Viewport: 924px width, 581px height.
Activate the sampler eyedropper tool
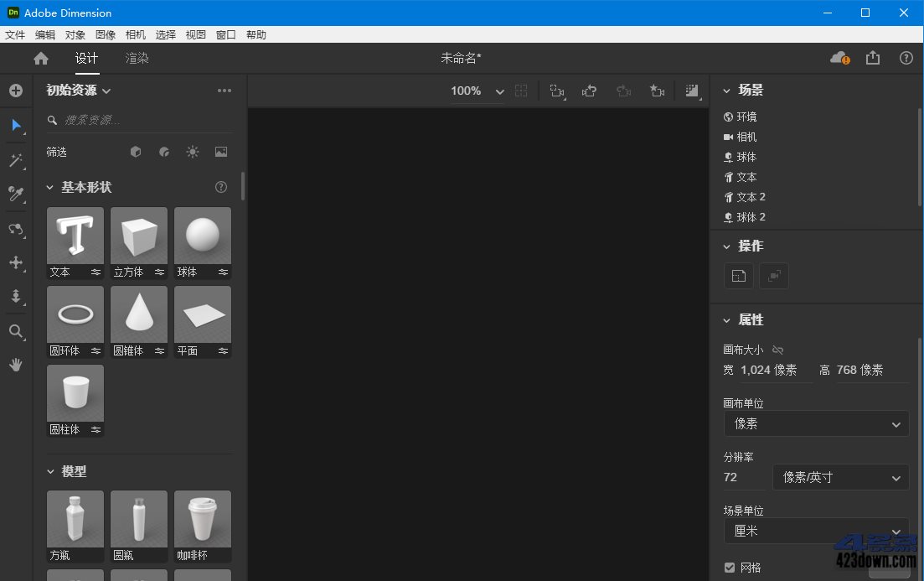[16, 194]
